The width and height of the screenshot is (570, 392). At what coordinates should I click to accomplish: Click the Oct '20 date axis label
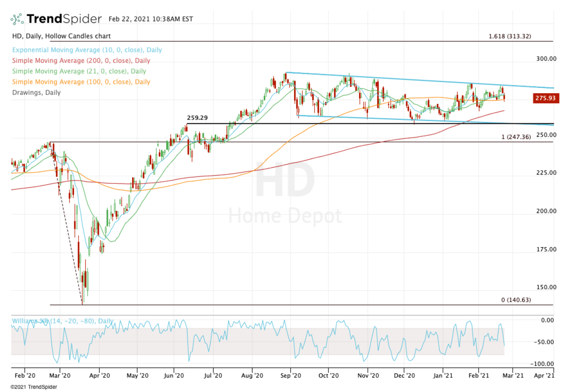point(328,375)
